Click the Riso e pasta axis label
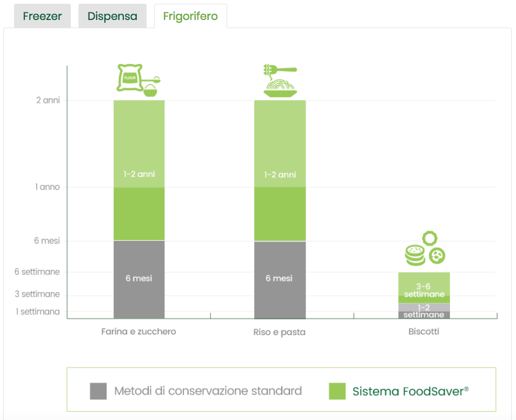The image size is (516, 420). point(279,332)
